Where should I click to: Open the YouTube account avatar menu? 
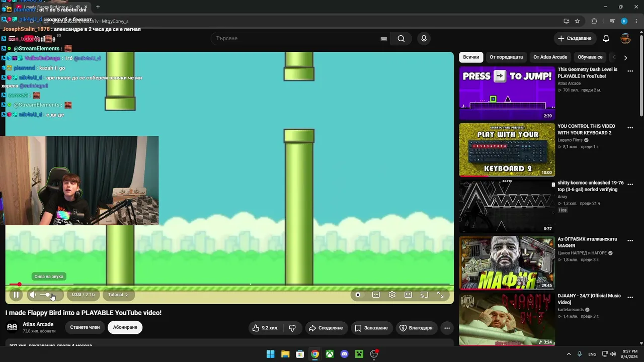tap(625, 38)
